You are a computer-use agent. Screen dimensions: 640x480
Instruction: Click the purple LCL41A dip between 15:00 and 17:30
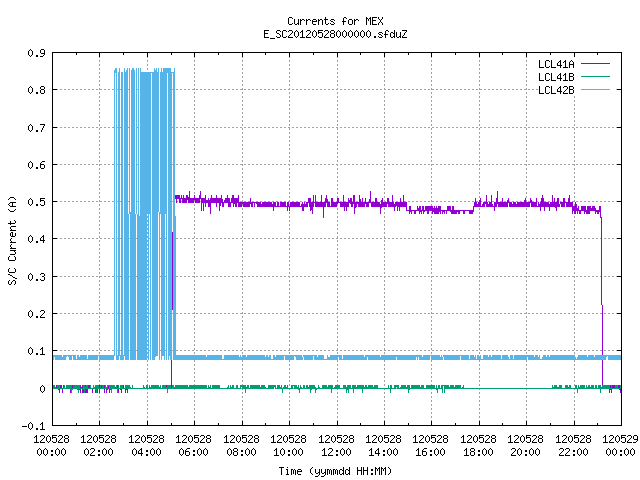click(440, 211)
